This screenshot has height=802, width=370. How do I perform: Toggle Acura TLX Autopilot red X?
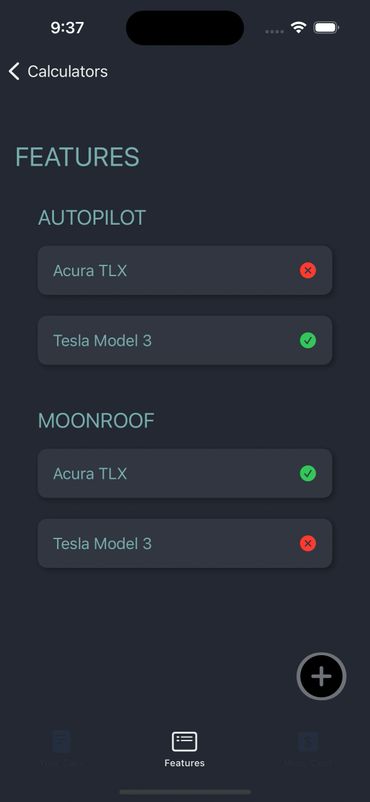coord(308,270)
